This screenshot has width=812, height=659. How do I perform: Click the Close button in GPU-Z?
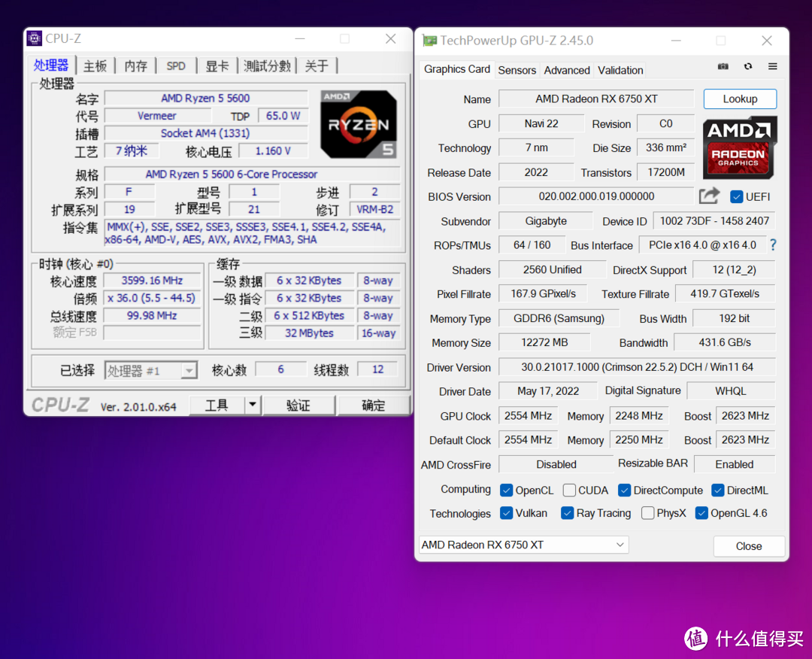749,546
